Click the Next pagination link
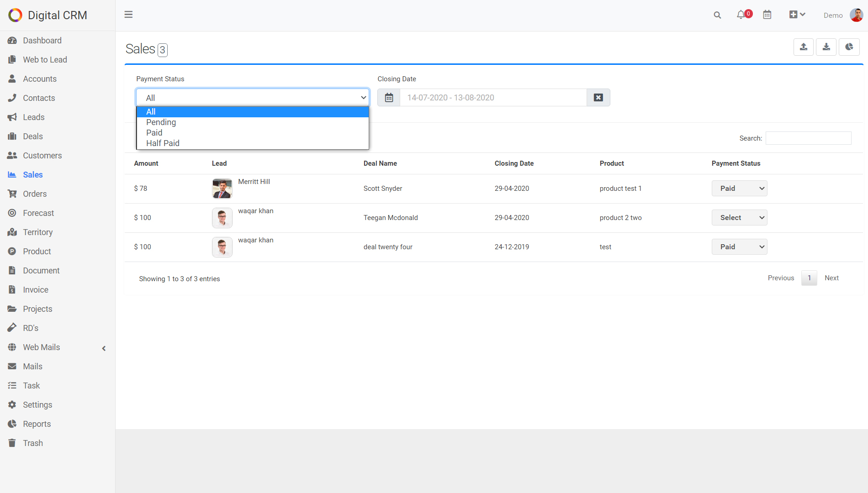This screenshot has width=868, height=493. pyautogui.click(x=831, y=278)
